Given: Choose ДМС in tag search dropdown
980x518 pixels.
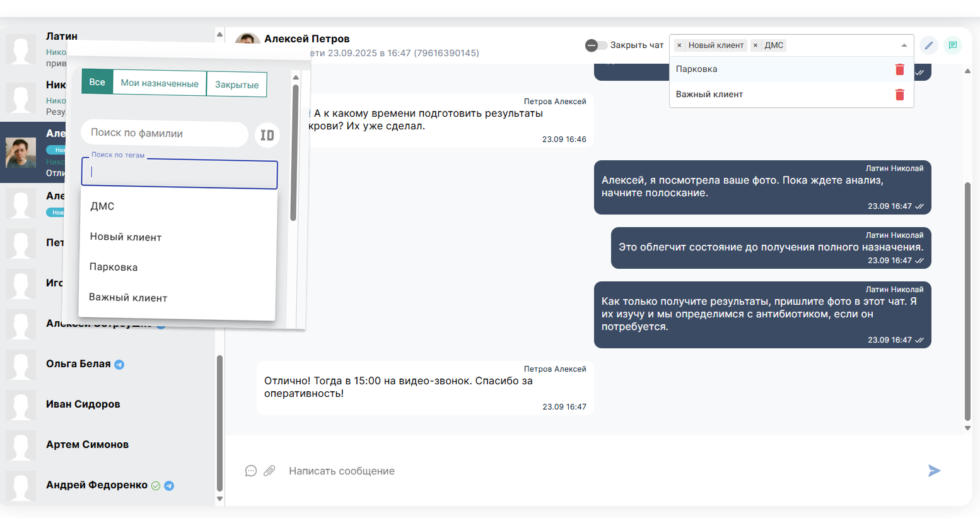Looking at the screenshot, I should click(x=102, y=206).
